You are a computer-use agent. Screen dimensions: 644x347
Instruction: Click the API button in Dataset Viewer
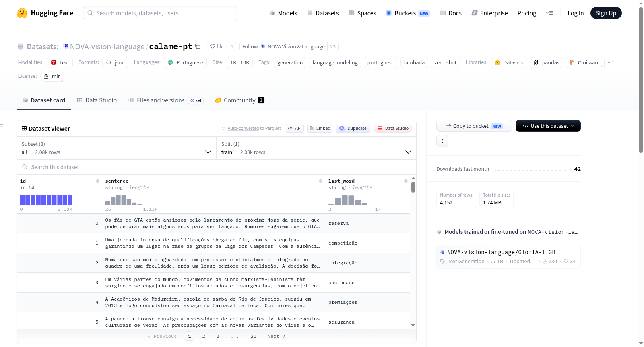(295, 128)
